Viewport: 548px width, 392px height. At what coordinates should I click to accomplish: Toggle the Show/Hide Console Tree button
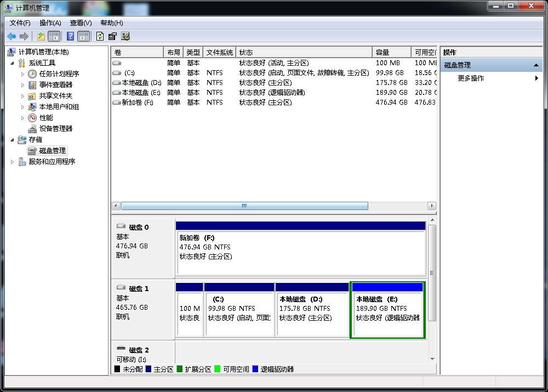point(54,36)
